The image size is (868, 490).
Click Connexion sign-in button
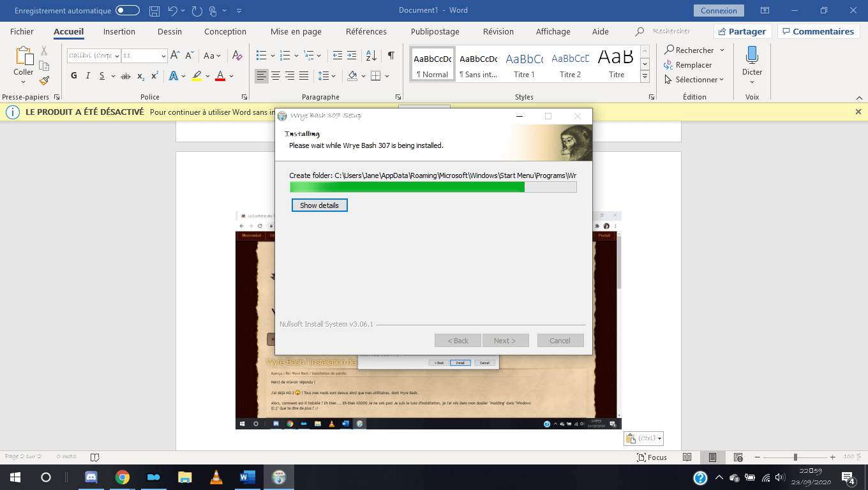[x=719, y=10]
